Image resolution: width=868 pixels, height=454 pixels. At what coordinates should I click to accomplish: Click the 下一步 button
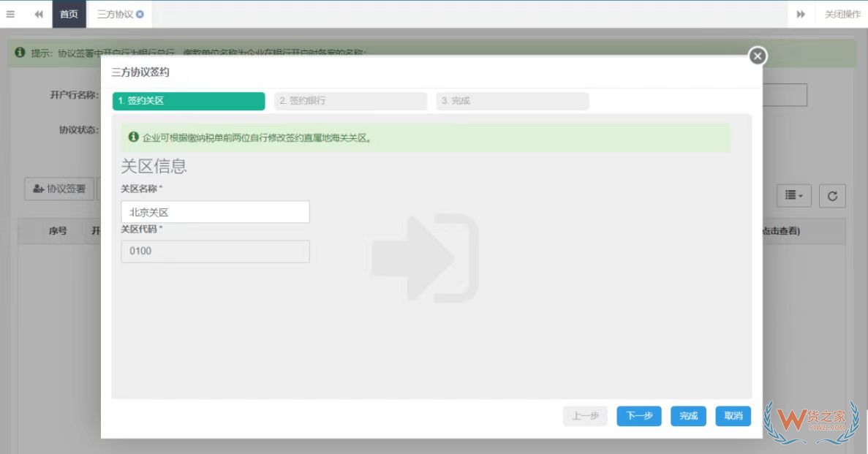coord(638,415)
